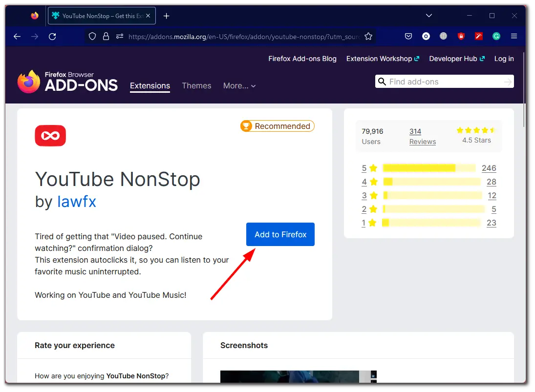Open the Firefox Add-ons Blog link
535x392 pixels.
(x=302, y=59)
